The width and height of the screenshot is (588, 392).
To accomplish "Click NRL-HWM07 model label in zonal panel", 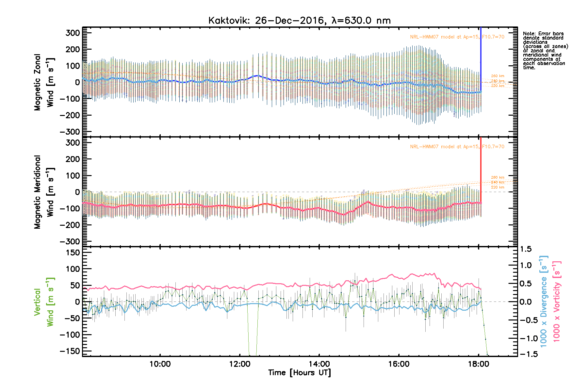I will click(x=457, y=37).
